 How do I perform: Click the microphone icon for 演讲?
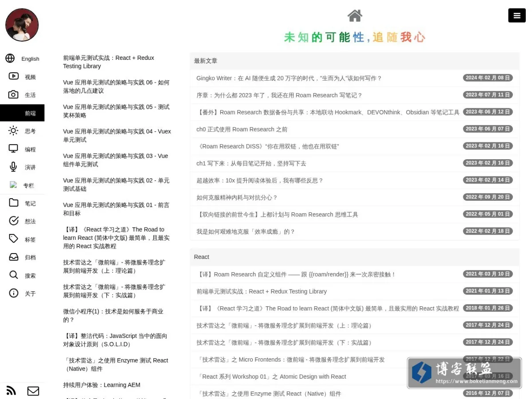(x=14, y=167)
